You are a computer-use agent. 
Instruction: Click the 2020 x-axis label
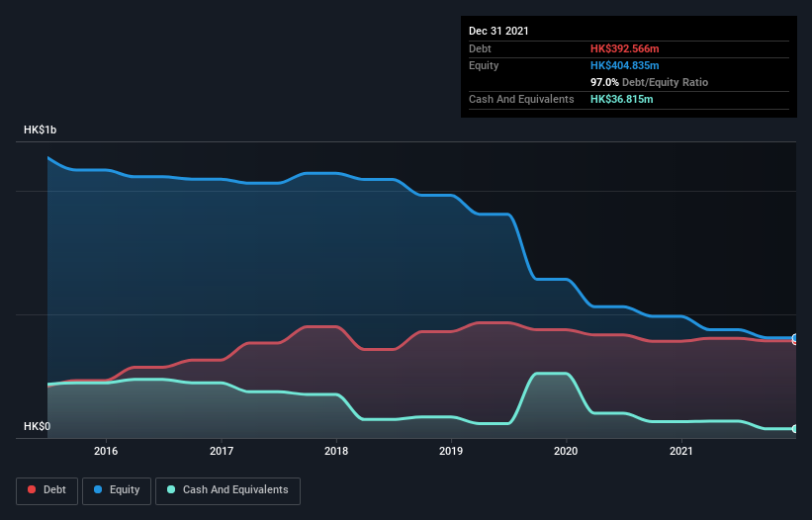(x=566, y=451)
